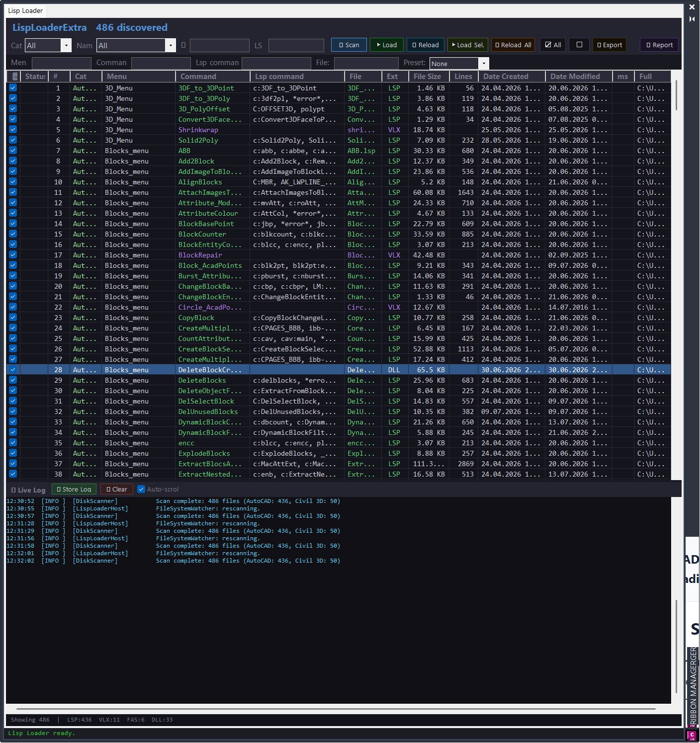Click the Store Log button
The width and height of the screenshot is (700, 743).
(74, 489)
